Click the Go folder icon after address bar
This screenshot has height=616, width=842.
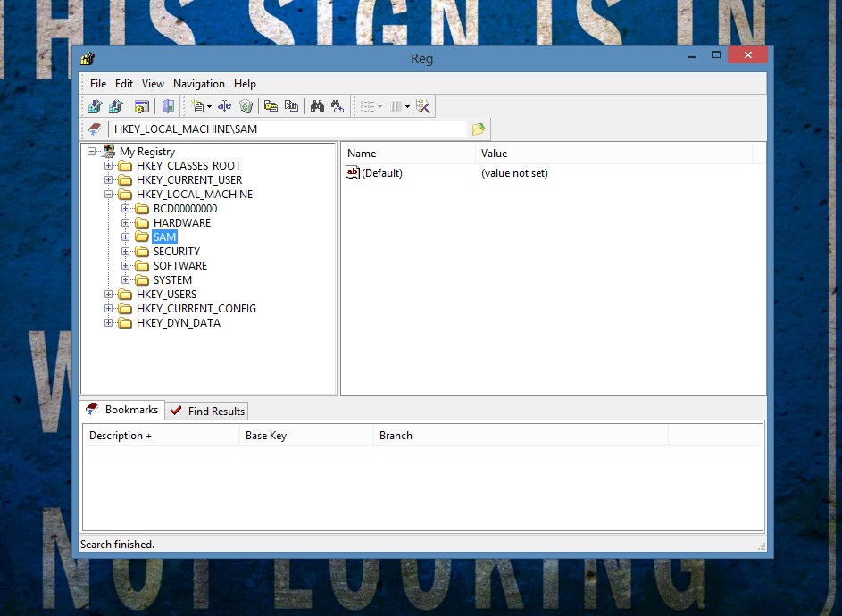[478, 129]
